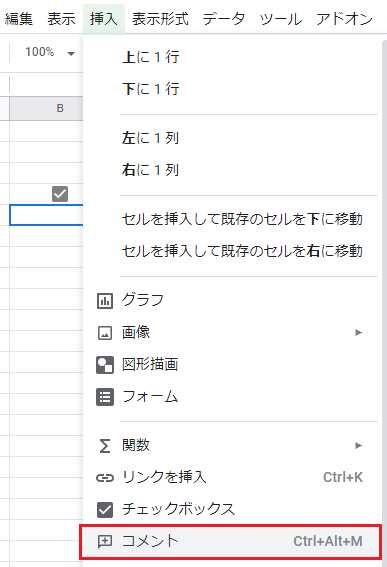Image resolution: width=387 pixels, height=567 pixels.
Task: Click the menu's vertical scrollbar
Action: [384, 302]
